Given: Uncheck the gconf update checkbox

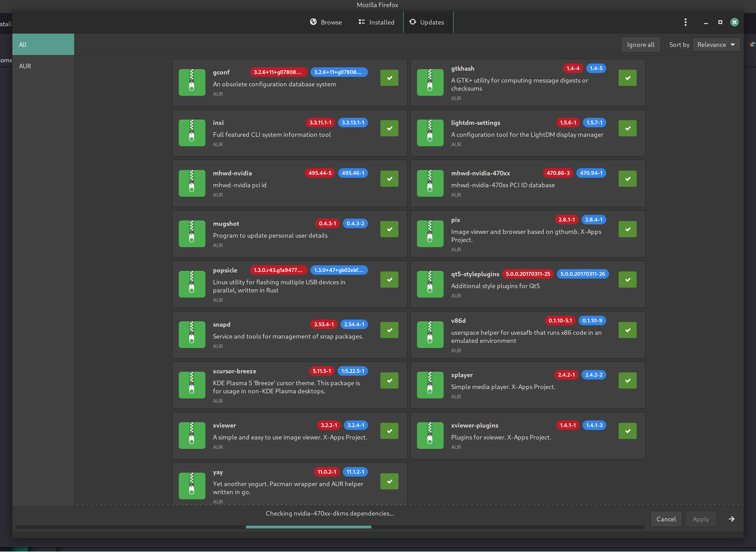Looking at the screenshot, I should click(389, 78).
